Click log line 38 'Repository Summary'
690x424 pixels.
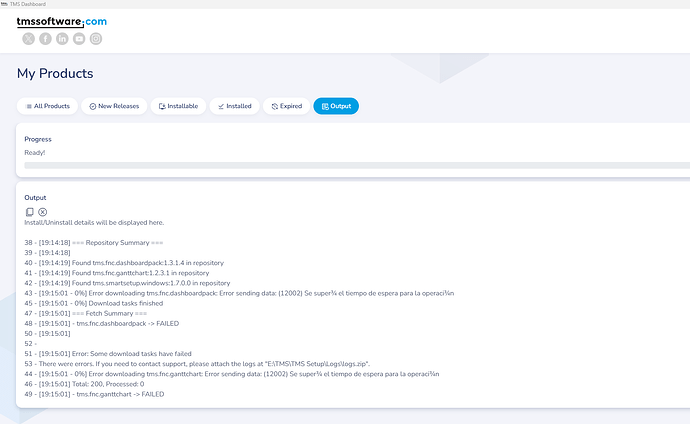click(x=94, y=243)
